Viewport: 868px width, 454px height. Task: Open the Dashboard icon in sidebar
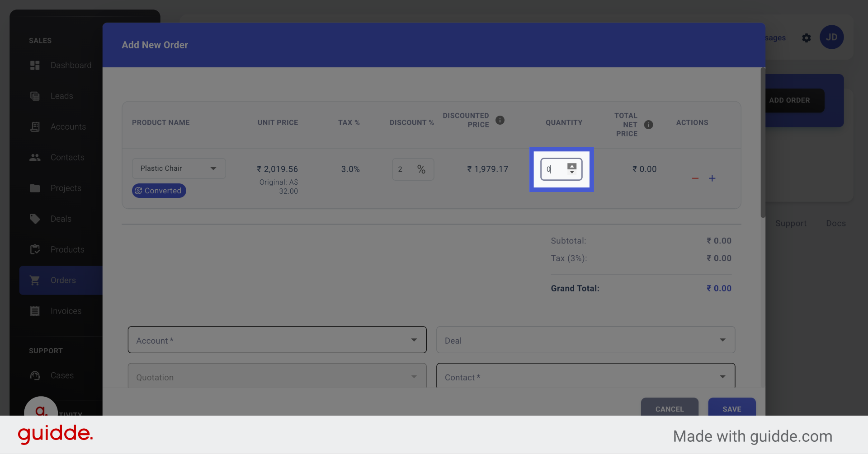(35, 66)
